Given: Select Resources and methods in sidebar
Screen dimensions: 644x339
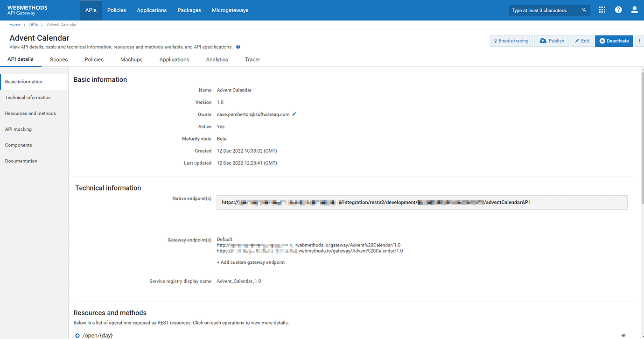Looking at the screenshot, I should pyautogui.click(x=34, y=113).
